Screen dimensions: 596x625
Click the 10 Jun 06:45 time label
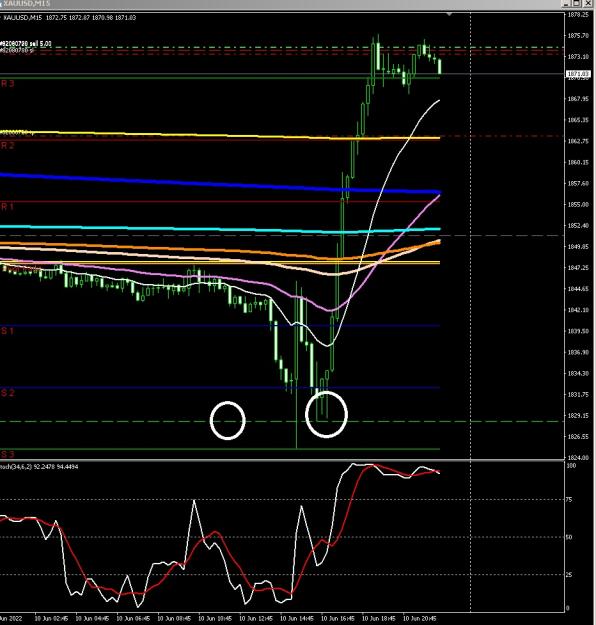(x=133, y=619)
